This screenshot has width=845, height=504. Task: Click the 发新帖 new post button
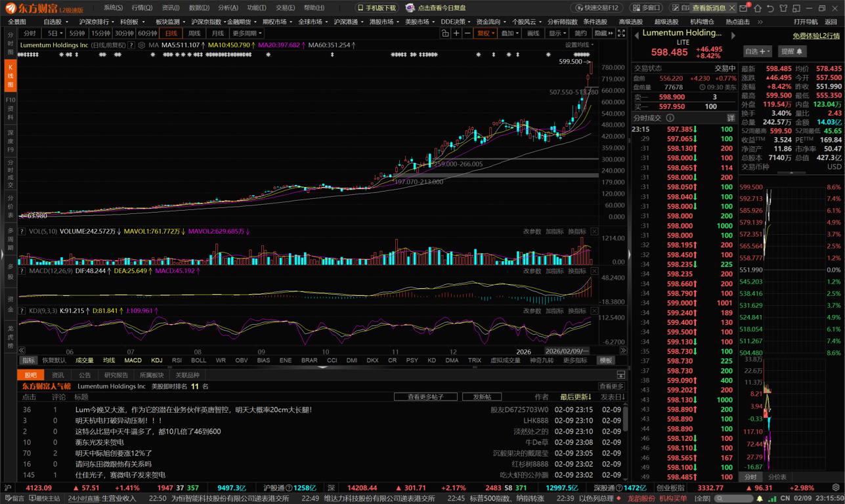point(482,397)
